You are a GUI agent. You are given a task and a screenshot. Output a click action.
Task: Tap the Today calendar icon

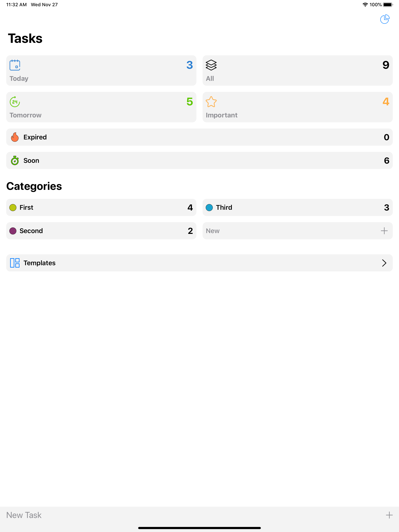tap(15, 65)
